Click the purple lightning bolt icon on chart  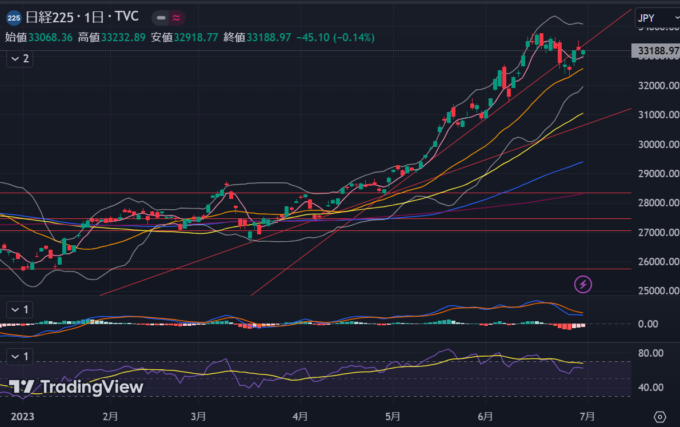(583, 284)
